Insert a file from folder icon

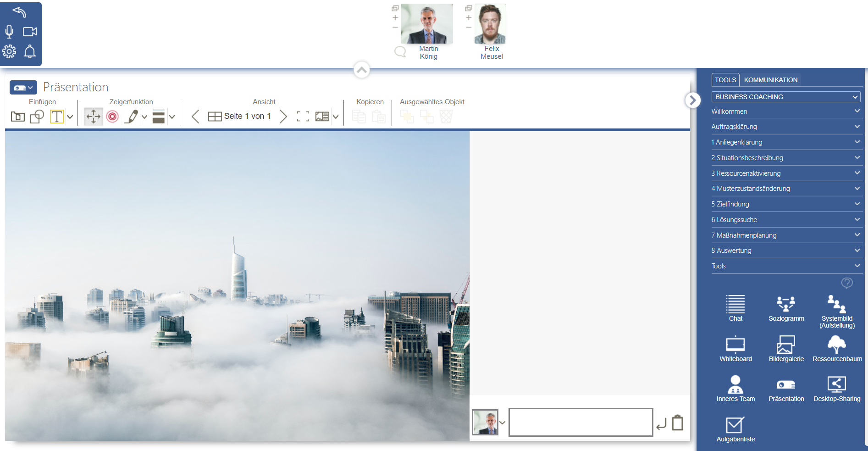pos(18,117)
